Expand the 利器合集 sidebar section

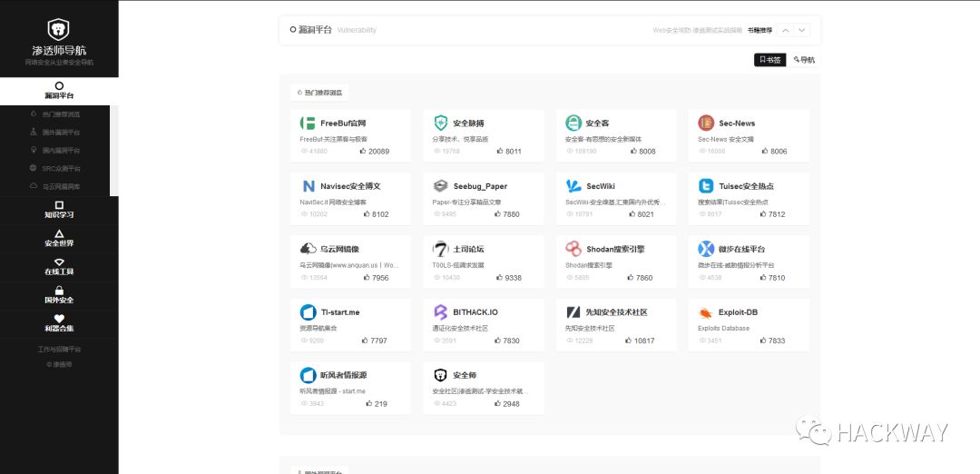[x=59, y=323]
